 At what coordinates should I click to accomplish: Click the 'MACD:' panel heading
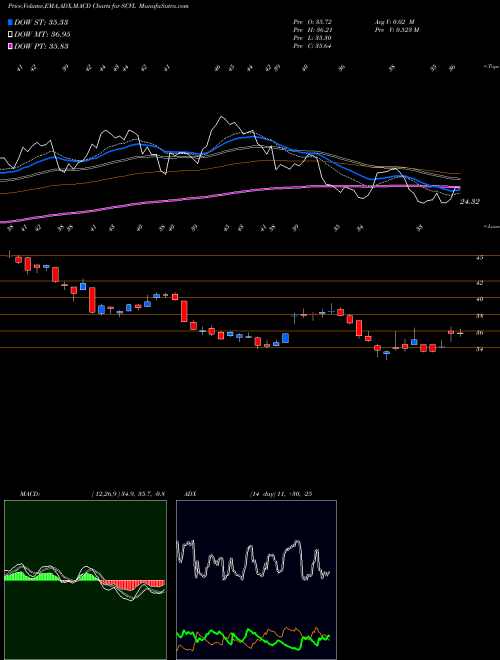pyautogui.click(x=30, y=494)
